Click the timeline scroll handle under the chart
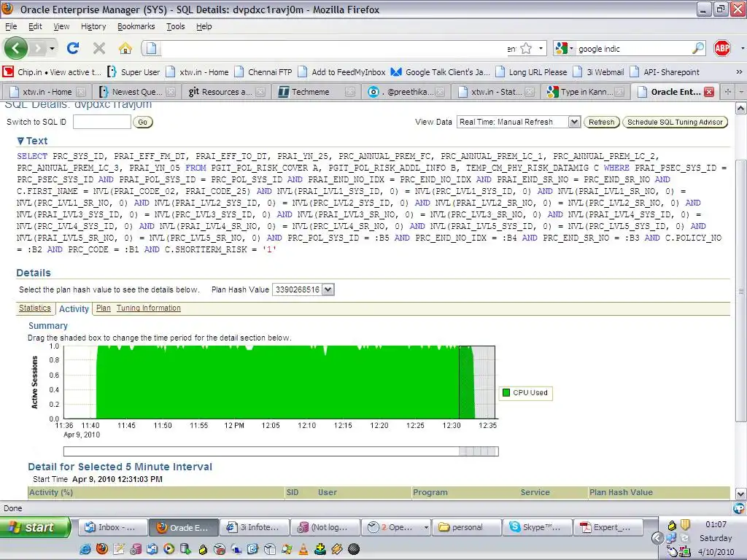Viewport: 747px width, 560px height. pyautogui.click(x=479, y=451)
